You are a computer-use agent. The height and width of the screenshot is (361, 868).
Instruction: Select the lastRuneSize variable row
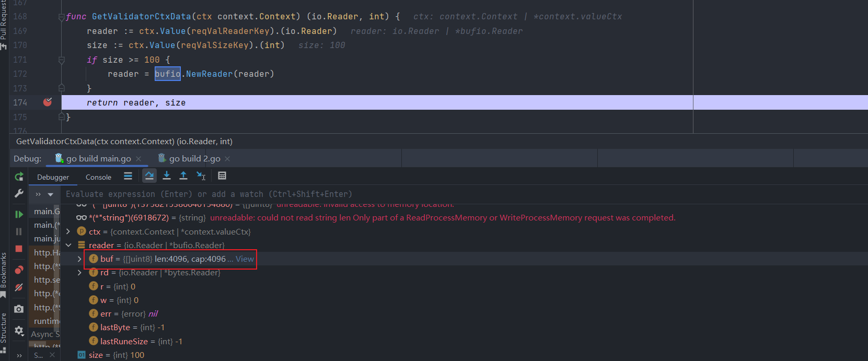pyautogui.click(x=464, y=341)
